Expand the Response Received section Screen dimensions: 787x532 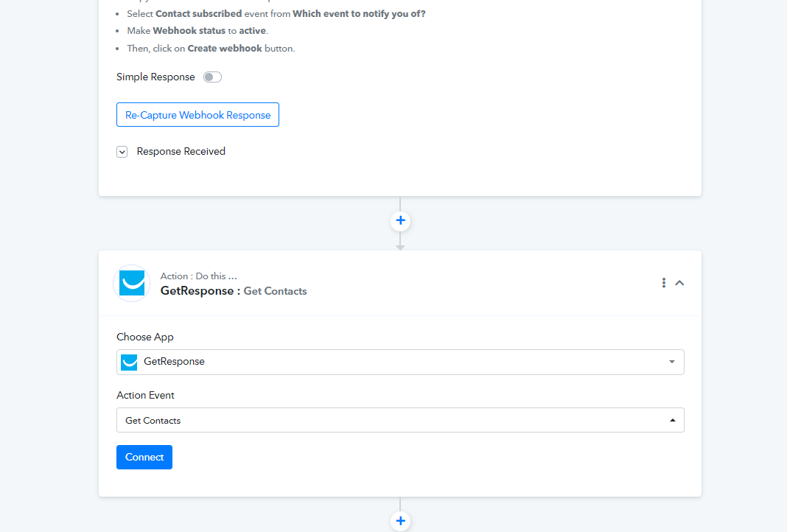point(122,152)
